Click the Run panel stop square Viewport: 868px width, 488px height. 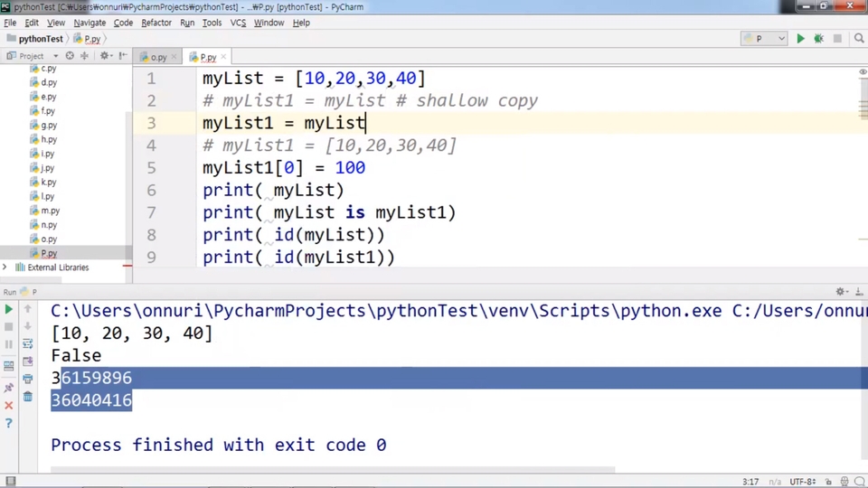(x=8, y=326)
